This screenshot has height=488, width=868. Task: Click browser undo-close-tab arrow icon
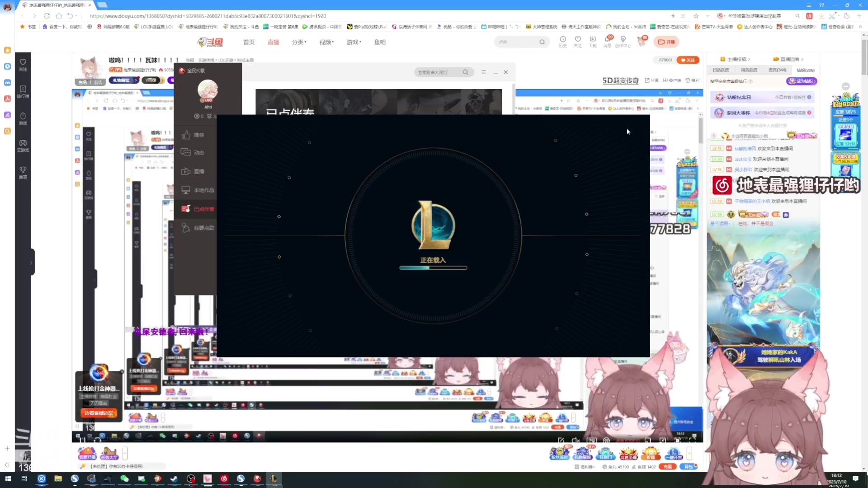click(71, 16)
